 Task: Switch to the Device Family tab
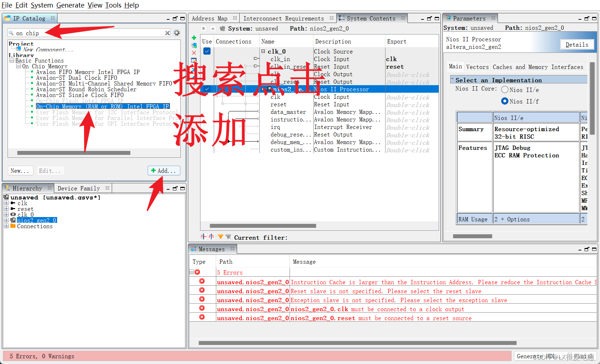pyautogui.click(x=79, y=188)
